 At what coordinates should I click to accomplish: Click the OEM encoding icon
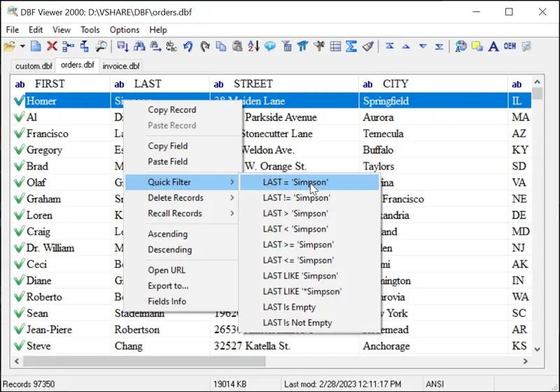510,47
